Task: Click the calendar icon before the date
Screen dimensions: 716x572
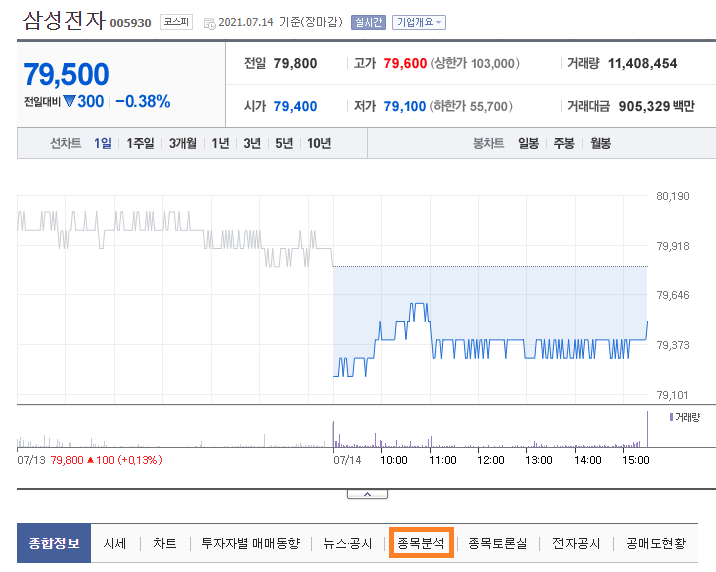Action: (210, 23)
